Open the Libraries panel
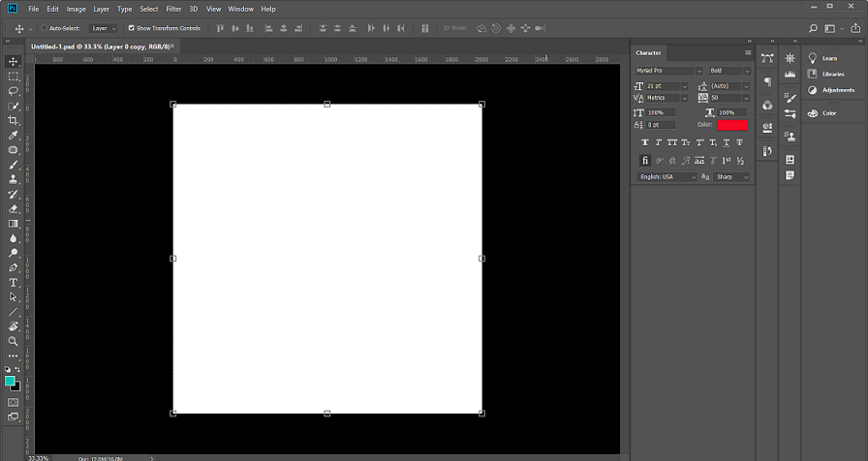This screenshot has width=868, height=461. coord(832,74)
